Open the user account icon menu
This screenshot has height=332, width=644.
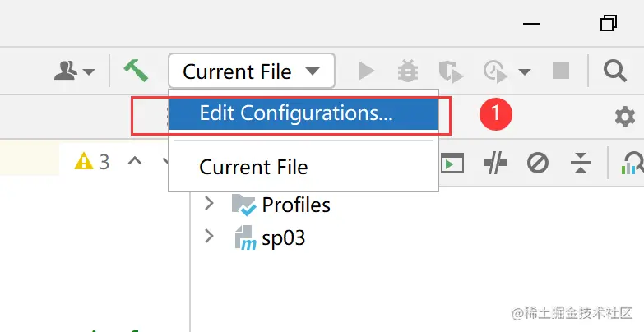[x=74, y=71]
